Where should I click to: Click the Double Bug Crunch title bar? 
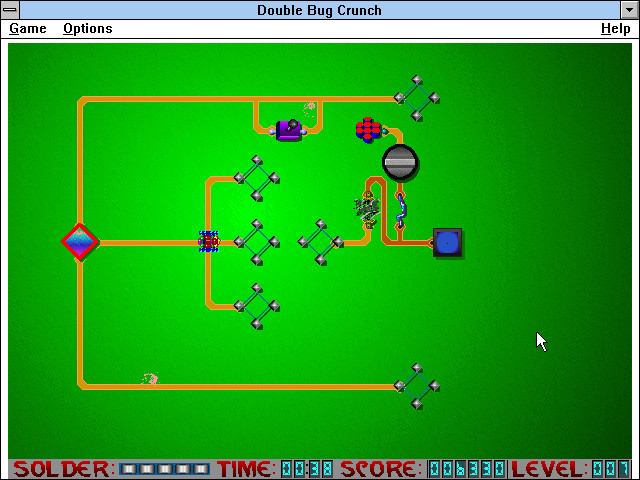[x=320, y=10]
